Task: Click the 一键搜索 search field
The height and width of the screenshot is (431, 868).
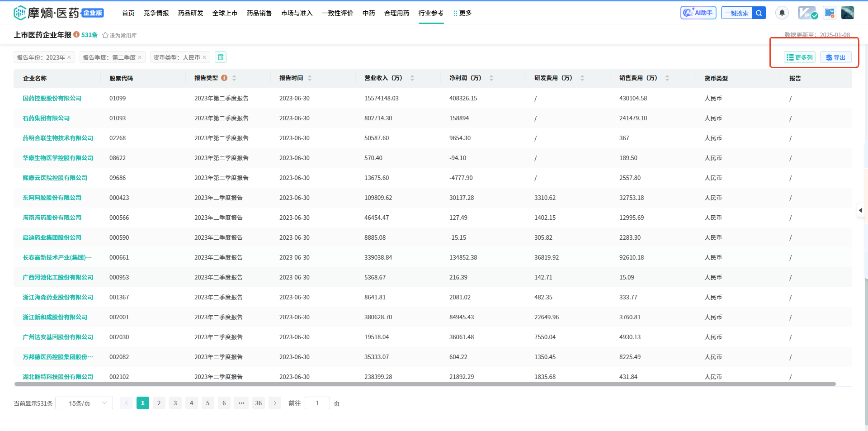Action: click(x=737, y=13)
